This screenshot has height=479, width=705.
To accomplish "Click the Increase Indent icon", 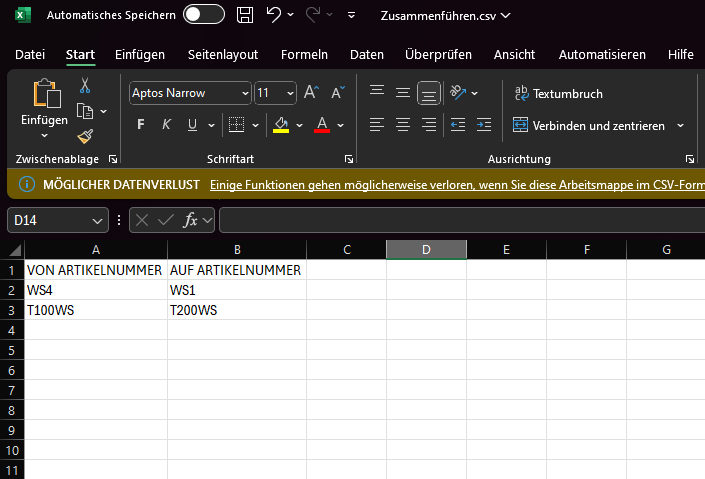I will (483, 125).
